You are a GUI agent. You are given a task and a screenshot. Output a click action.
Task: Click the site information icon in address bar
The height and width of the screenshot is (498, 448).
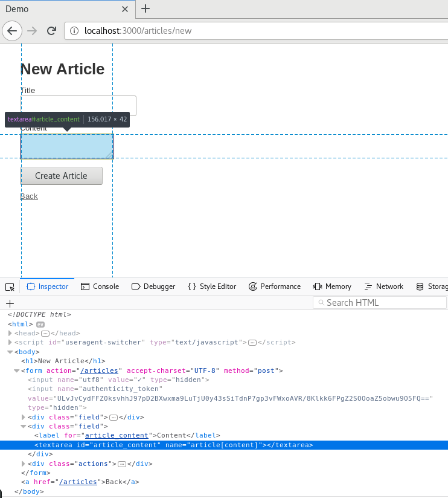coord(74,31)
